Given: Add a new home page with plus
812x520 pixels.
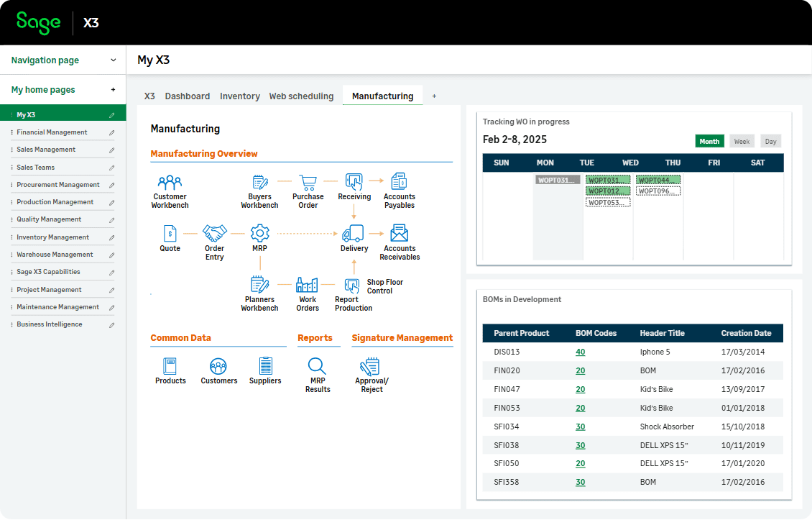Looking at the screenshot, I should point(113,90).
